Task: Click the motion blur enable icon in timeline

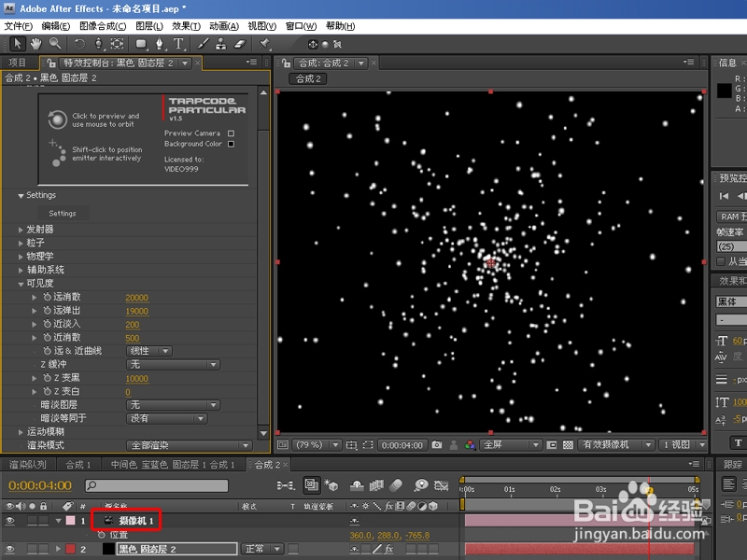Action: (x=396, y=485)
